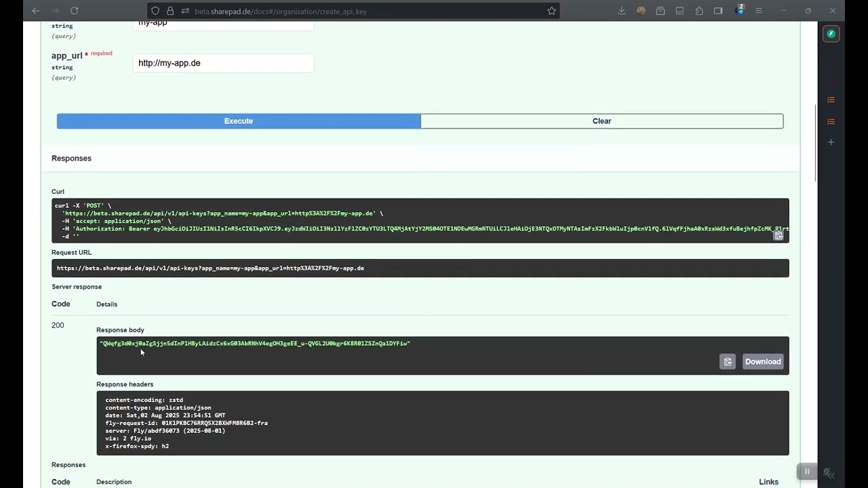Viewport: 868px width, 488px height.
Task: Click the page vertical scrollbar thumb
Action: point(815,144)
